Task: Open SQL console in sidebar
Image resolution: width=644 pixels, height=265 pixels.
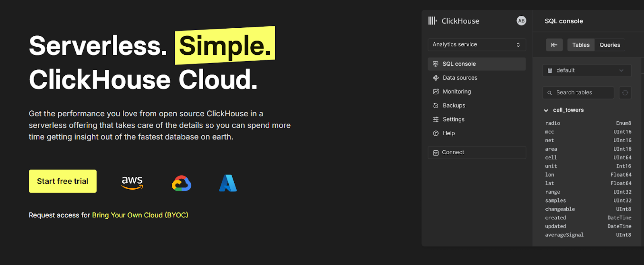Action: tap(477, 64)
